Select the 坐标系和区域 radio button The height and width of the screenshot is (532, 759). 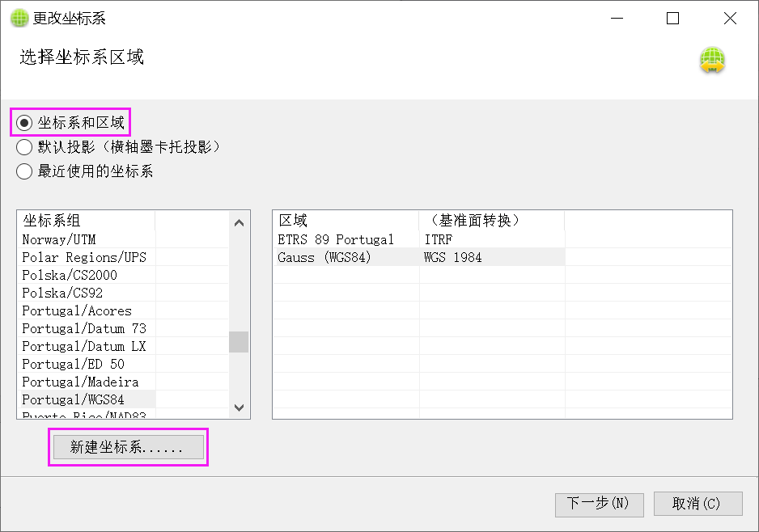coord(24,122)
